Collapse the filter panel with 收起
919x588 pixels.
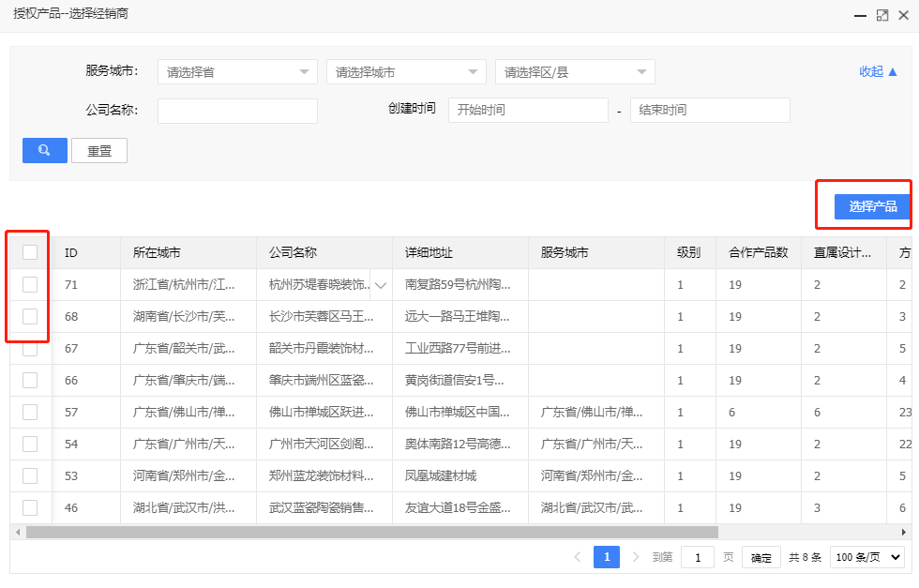[x=878, y=71]
